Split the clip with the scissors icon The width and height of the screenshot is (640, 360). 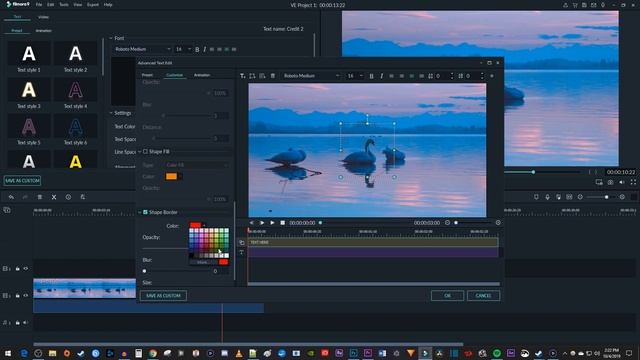(x=54, y=197)
